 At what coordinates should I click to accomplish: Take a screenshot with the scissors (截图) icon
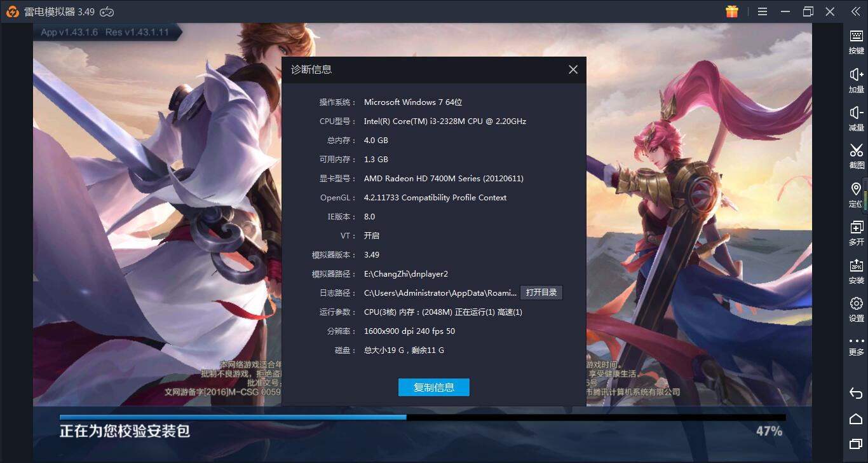(x=856, y=155)
